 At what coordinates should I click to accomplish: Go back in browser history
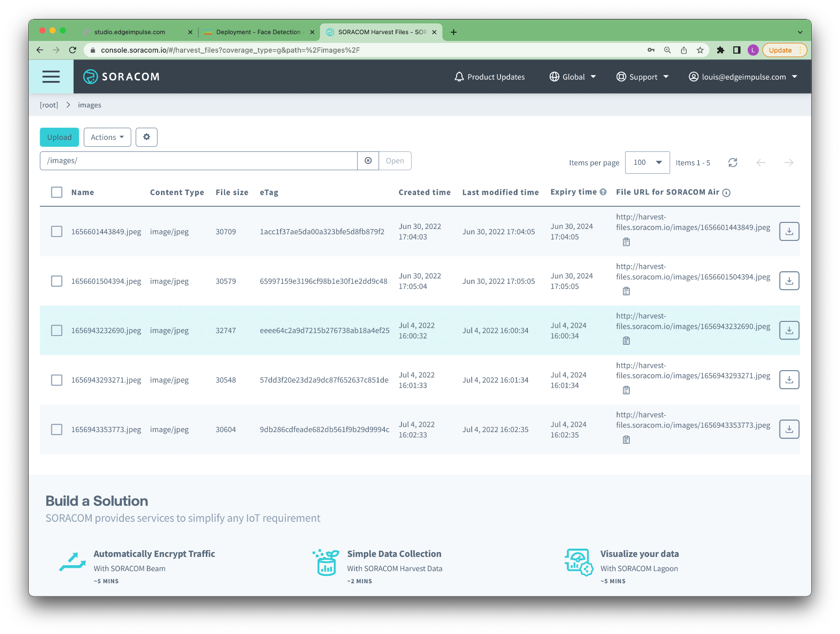(x=40, y=50)
